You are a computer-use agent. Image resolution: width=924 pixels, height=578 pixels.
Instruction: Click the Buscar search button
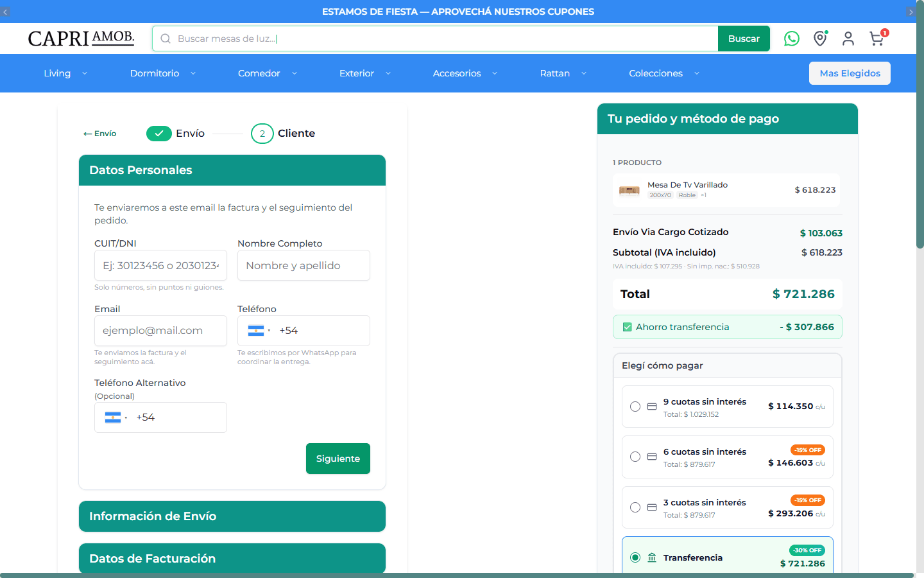tap(744, 39)
